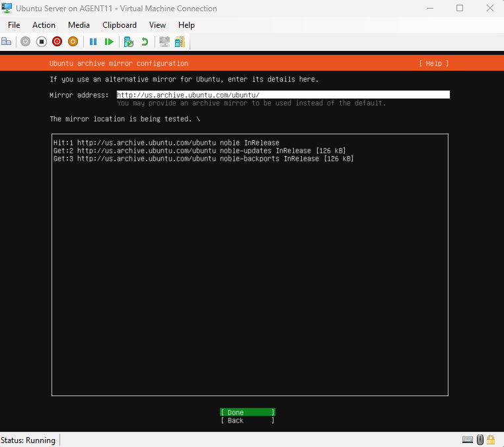Click the mouse icon in status bar
Screen dimensions: 504x447
(x=480, y=440)
